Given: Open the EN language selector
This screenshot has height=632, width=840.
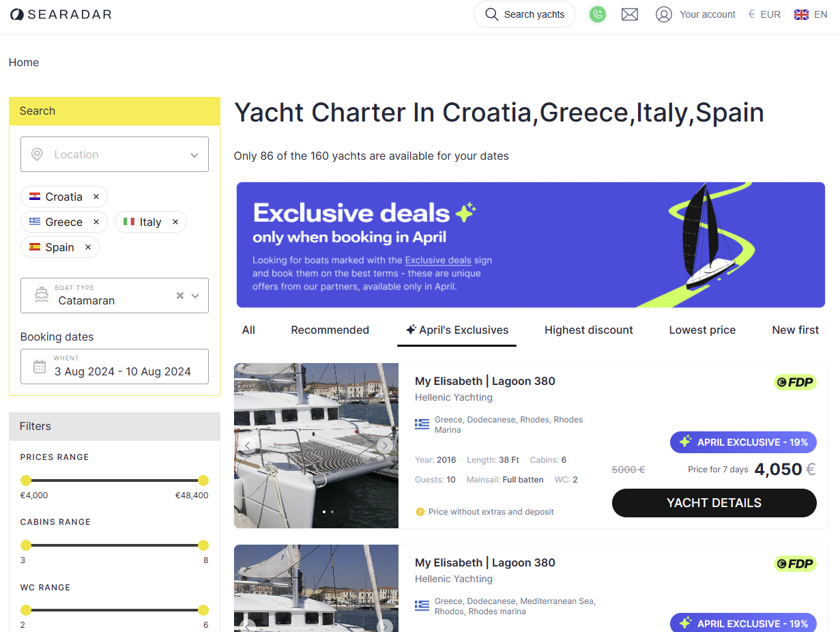Looking at the screenshot, I should (x=811, y=14).
